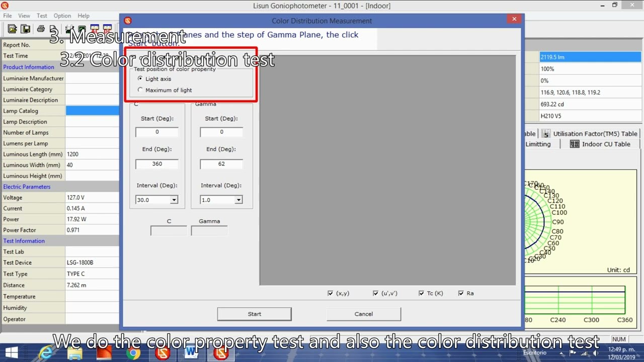Select the highlighted Lamp Catalog value cell
This screenshot has height=362, width=644.
click(x=93, y=111)
